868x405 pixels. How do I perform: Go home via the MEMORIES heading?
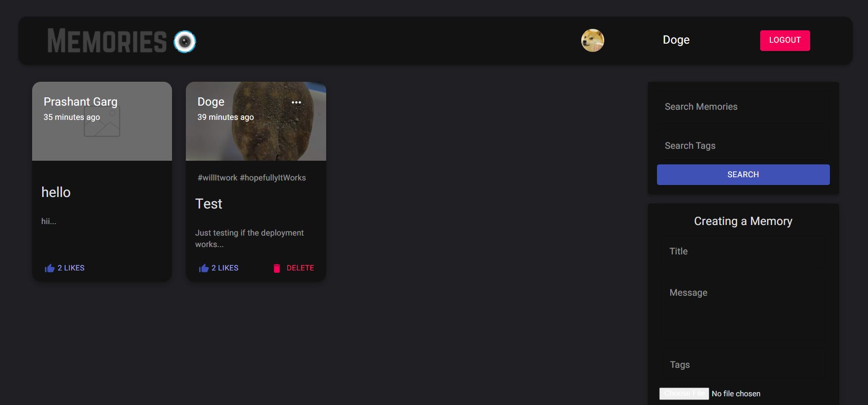coord(107,41)
